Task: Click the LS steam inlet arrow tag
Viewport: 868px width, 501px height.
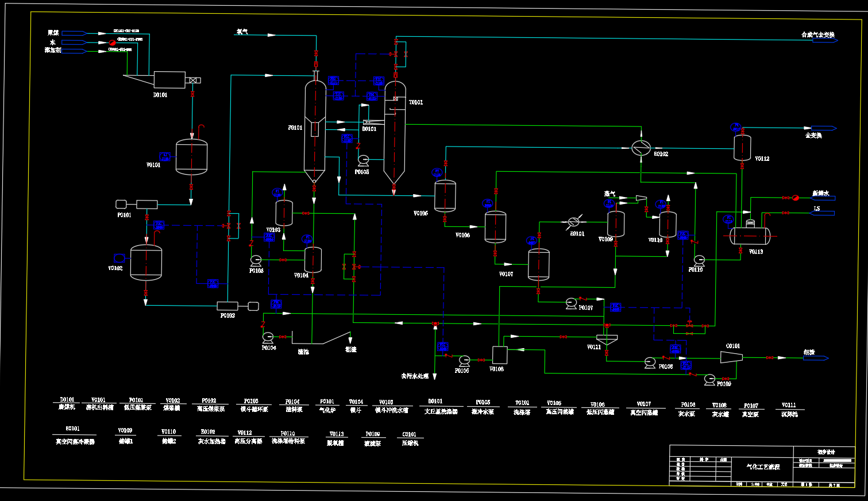Action: tap(822, 213)
